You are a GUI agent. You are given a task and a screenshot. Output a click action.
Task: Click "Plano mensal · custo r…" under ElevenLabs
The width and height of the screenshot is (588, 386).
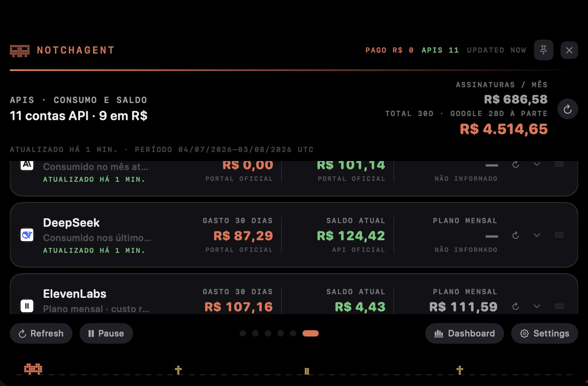coord(96,309)
